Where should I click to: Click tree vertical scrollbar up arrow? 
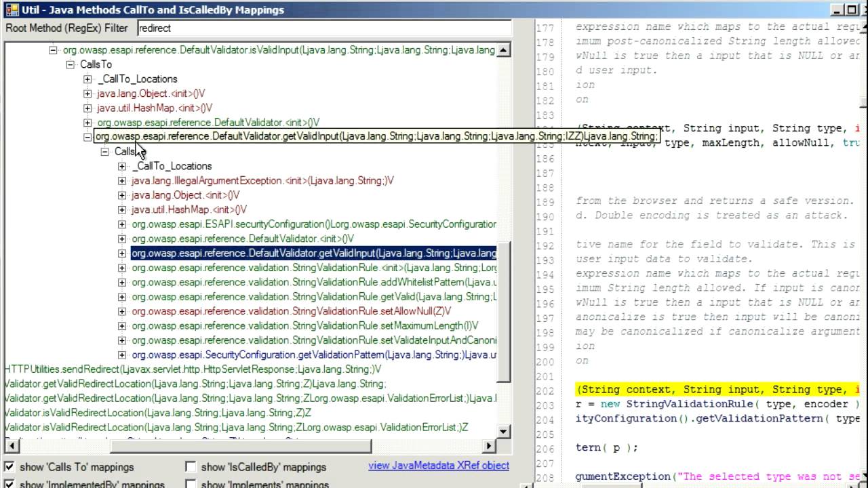point(503,50)
